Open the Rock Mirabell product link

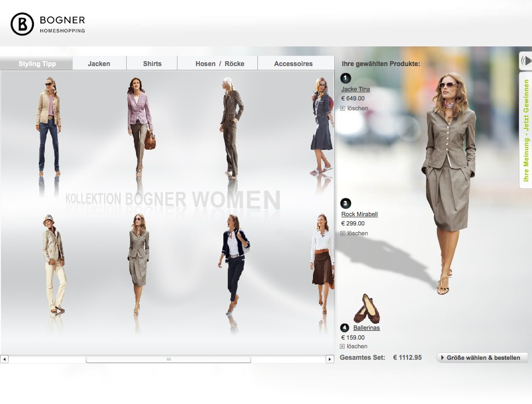click(359, 214)
